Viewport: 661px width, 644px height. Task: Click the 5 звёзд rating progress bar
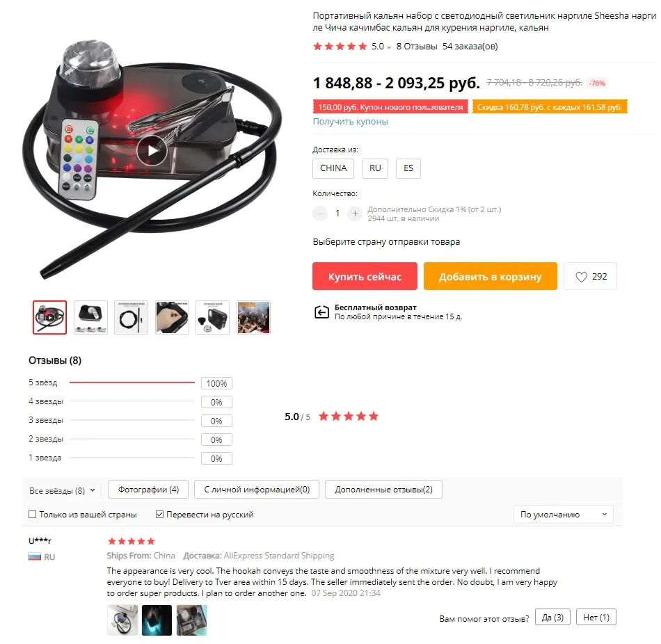coord(132,383)
